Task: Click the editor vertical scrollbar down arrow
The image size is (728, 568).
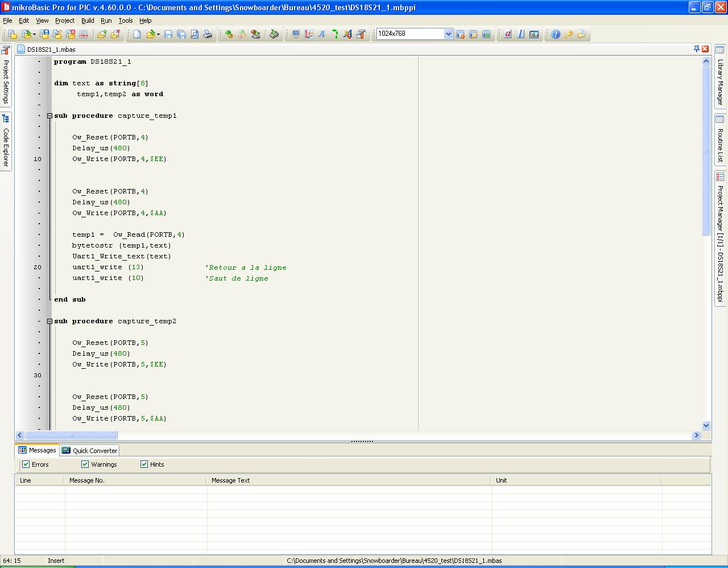Action: click(x=706, y=425)
